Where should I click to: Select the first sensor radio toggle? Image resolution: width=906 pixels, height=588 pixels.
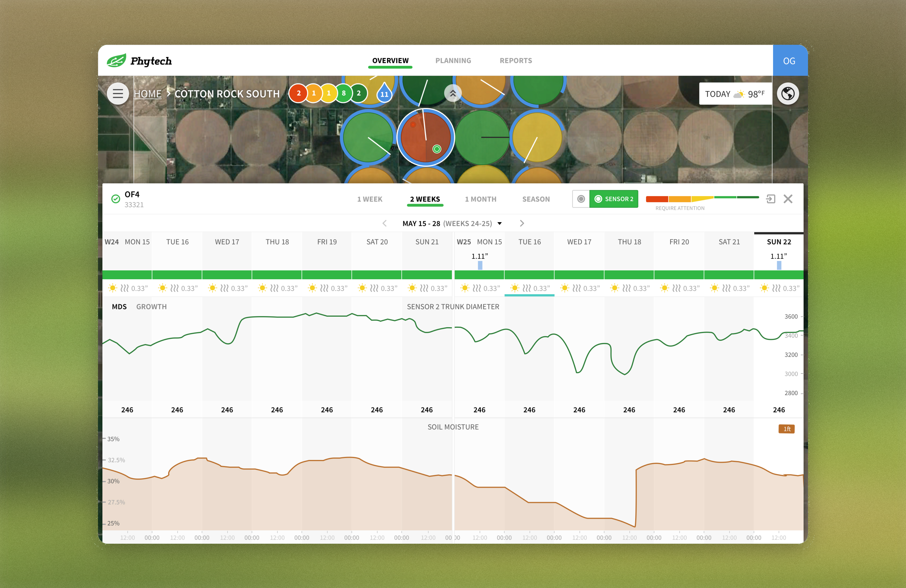[581, 199]
